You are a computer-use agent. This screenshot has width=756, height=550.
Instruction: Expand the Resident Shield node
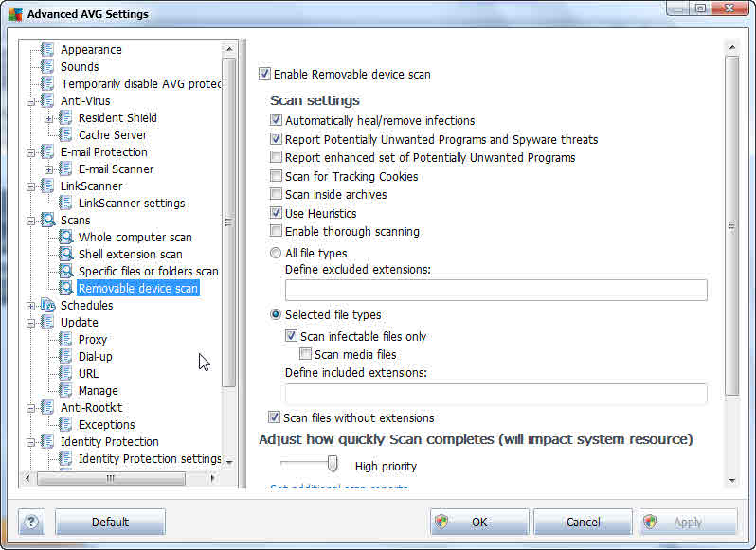48,118
